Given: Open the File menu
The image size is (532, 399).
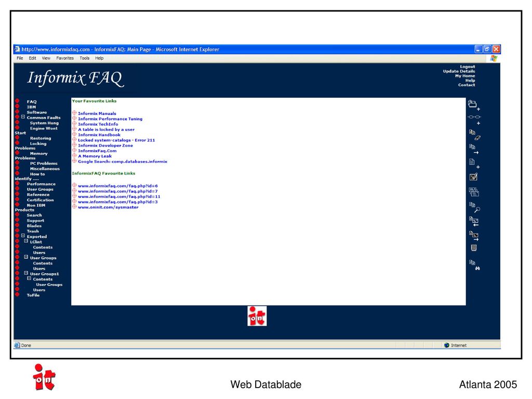Looking at the screenshot, I should point(20,58).
